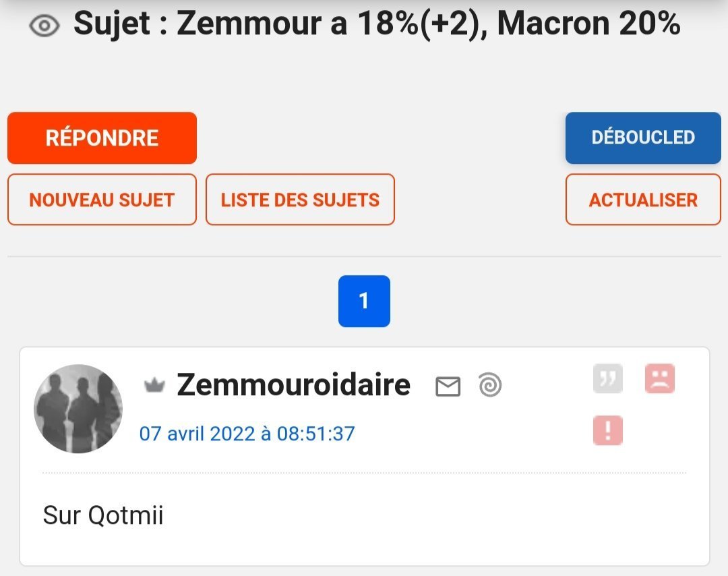Screen dimensions: 728x576
Task: Toggle the eye icon beside the topic title
Action: tap(44, 26)
